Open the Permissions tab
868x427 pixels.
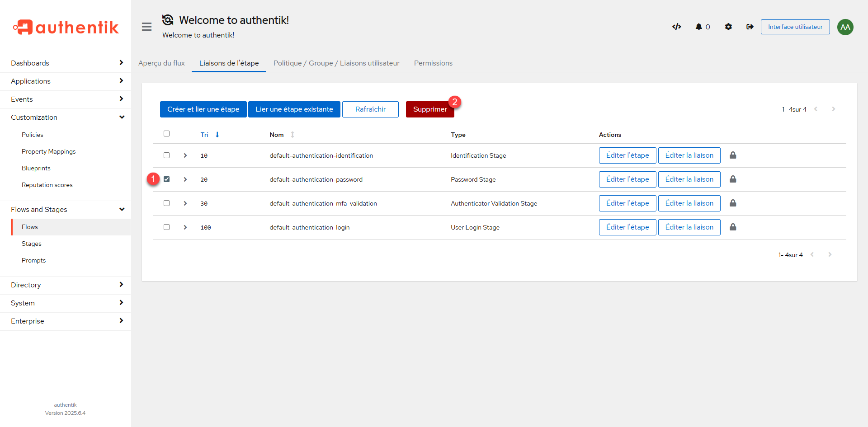click(x=433, y=63)
